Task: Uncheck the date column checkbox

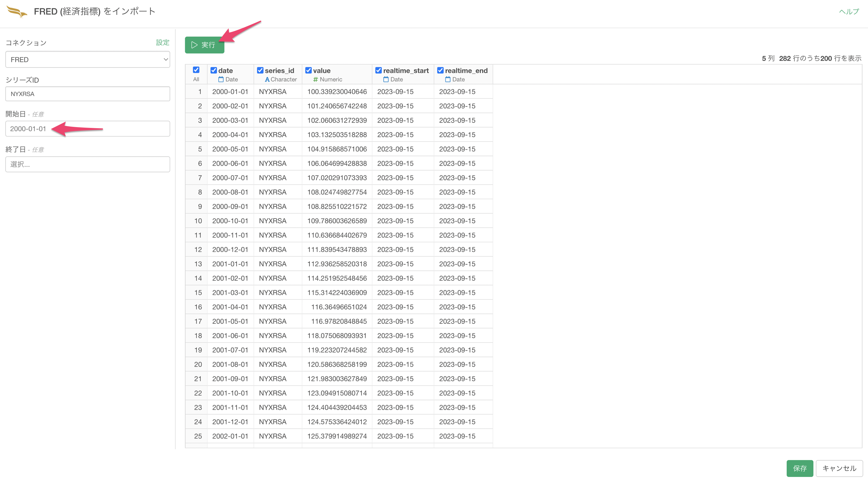Action: [214, 70]
